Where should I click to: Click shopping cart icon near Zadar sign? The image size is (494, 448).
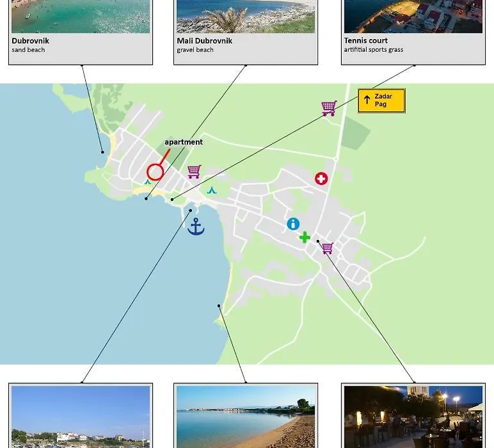click(330, 108)
